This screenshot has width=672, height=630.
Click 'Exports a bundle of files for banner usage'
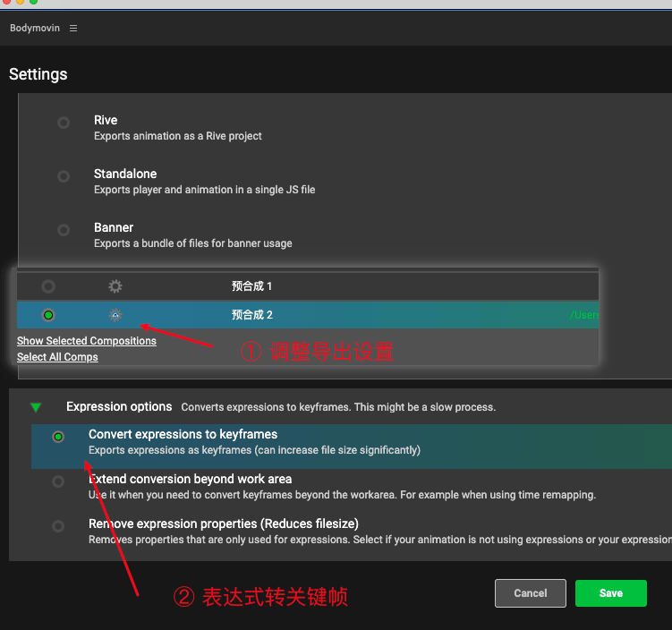pyautogui.click(x=193, y=243)
